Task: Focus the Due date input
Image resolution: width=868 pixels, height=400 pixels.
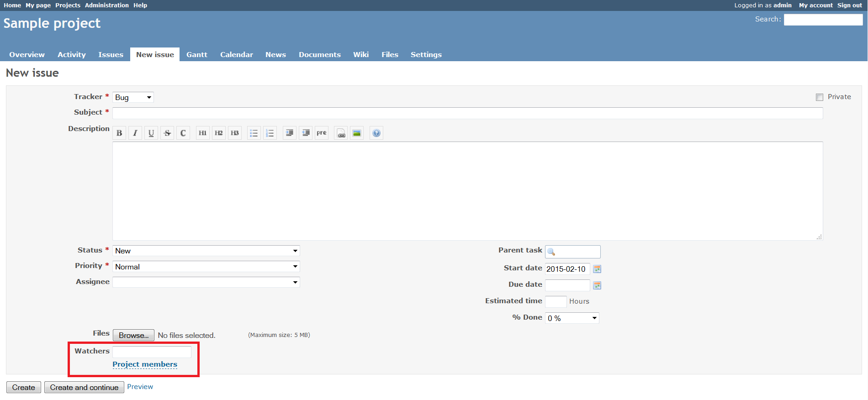Action: click(x=567, y=285)
